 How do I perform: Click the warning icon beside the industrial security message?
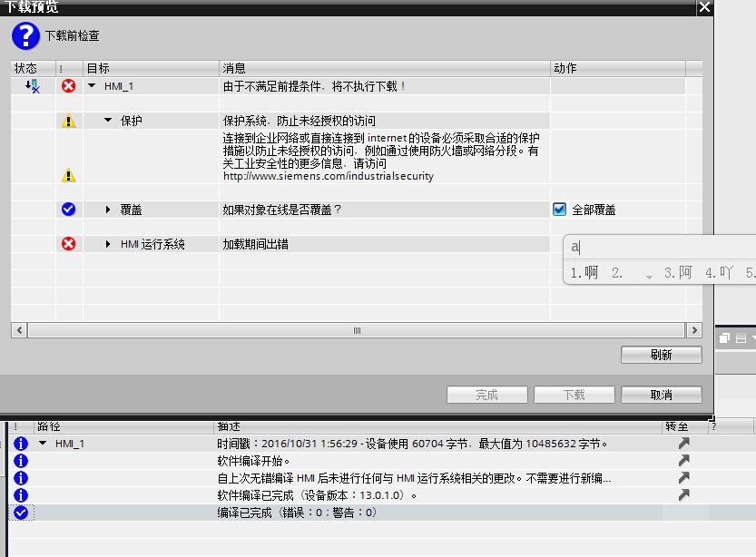tap(68, 175)
